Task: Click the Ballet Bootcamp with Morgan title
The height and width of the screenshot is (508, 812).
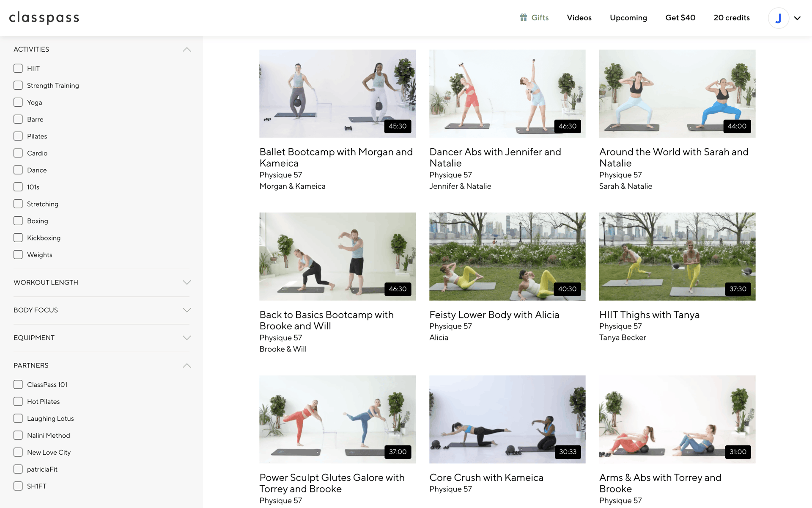Action: click(x=336, y=157)
